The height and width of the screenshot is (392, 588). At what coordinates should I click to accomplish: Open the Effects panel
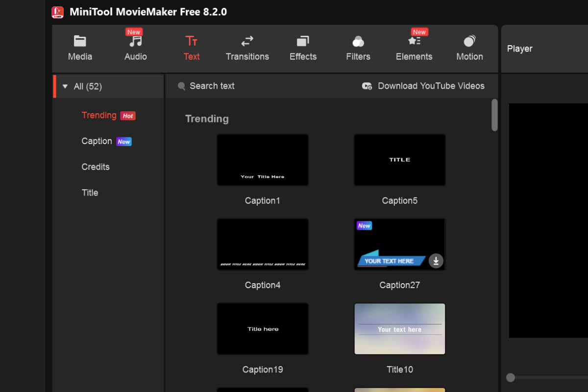pyautogui.click(x=303, y=49)
